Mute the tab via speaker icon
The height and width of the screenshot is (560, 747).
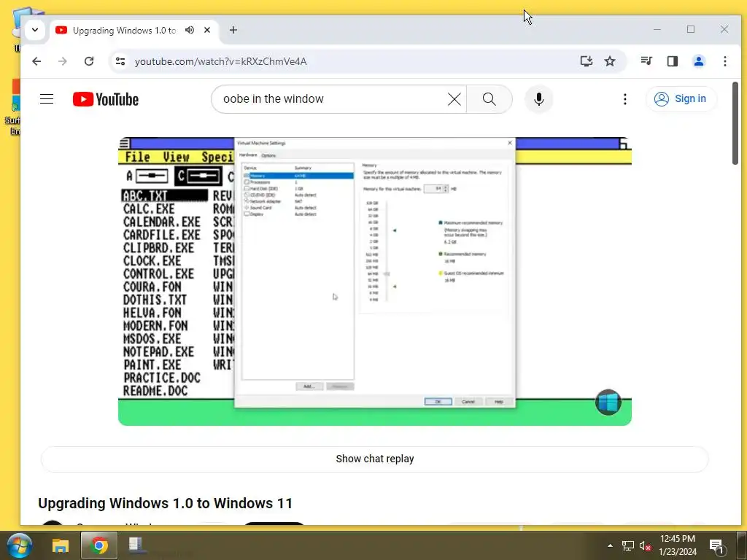(x=190, y=30)
